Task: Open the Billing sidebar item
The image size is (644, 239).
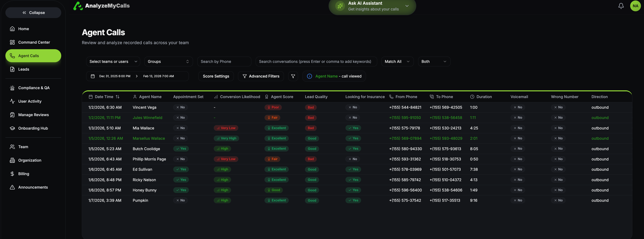Action: click(x=23, y=174)
